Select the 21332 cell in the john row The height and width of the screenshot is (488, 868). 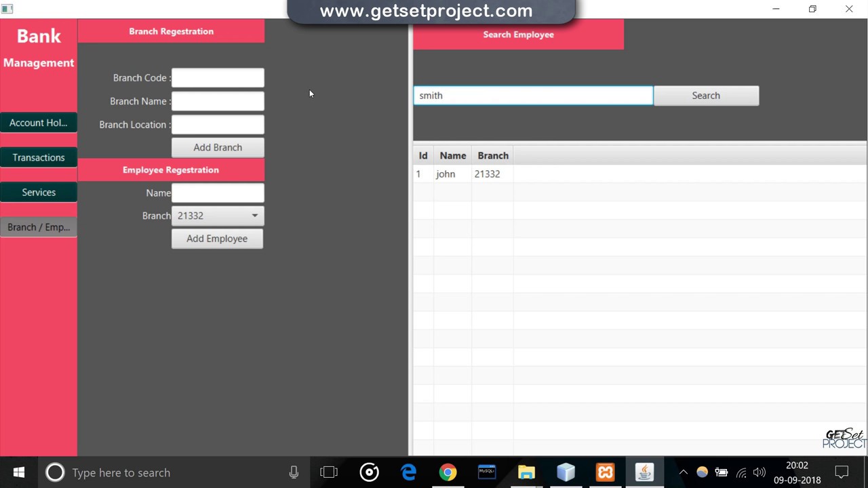coord(492,174)
